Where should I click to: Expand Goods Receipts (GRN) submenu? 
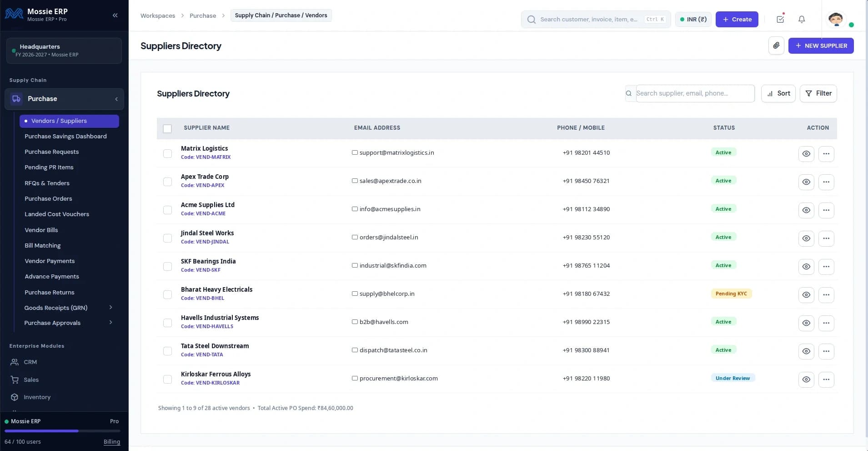(110, 308)
